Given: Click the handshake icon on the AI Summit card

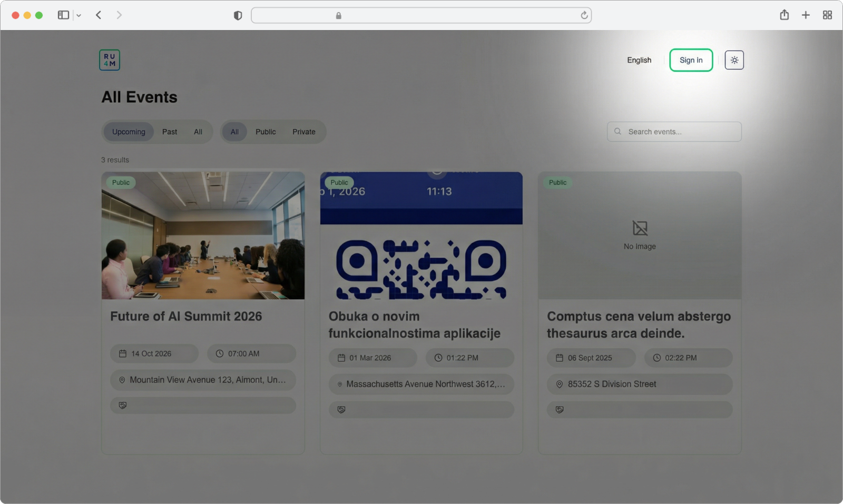Looking at the screenshot, I should (x=122, y=405).
